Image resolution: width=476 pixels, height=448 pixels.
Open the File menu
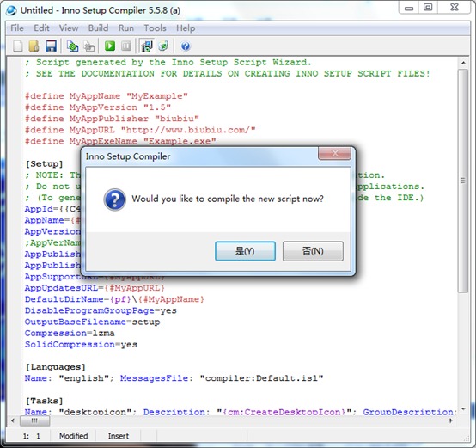17,28
